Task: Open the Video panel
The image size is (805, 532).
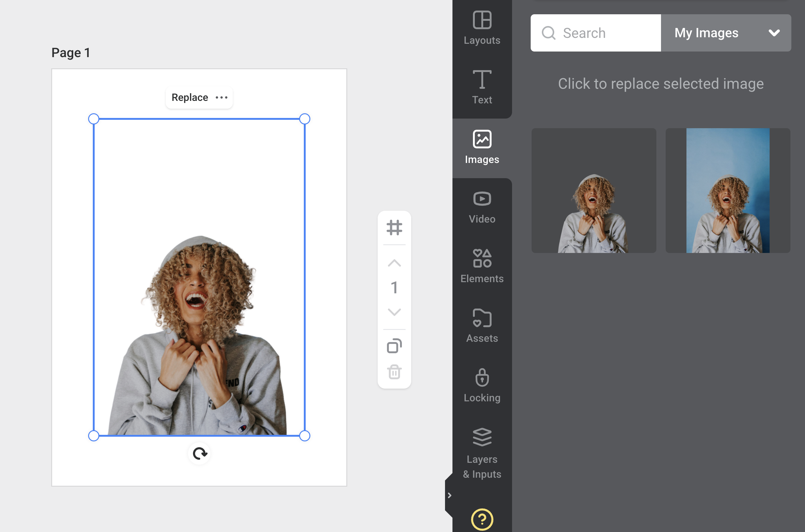Action: pyautogui.click(x=482, y=207)
